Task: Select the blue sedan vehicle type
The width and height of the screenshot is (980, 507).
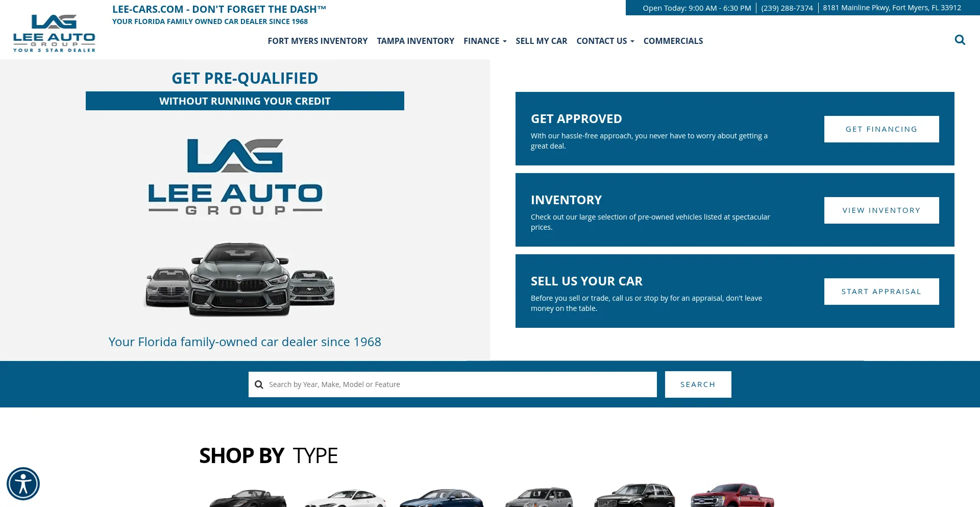Action: [x=442, y=497]
